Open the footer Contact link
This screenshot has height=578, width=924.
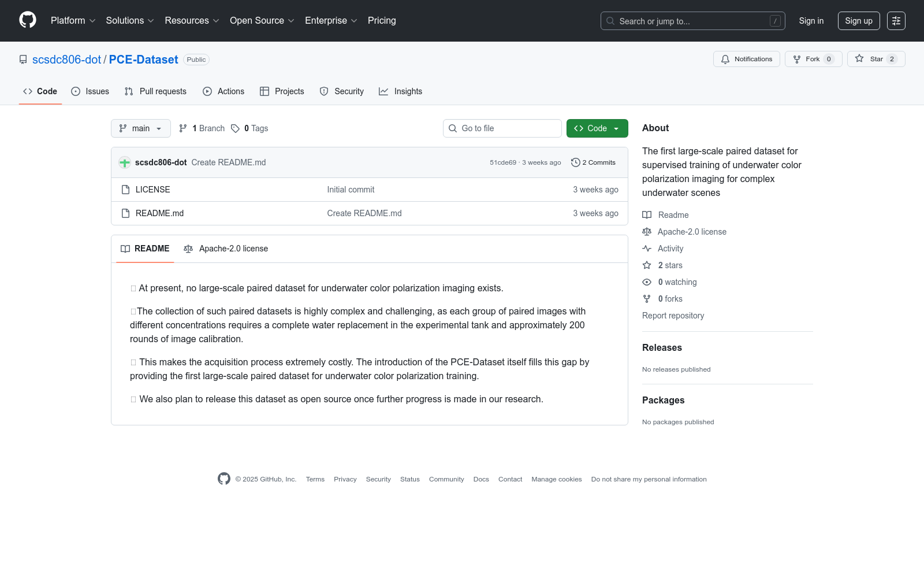point(510,479)
